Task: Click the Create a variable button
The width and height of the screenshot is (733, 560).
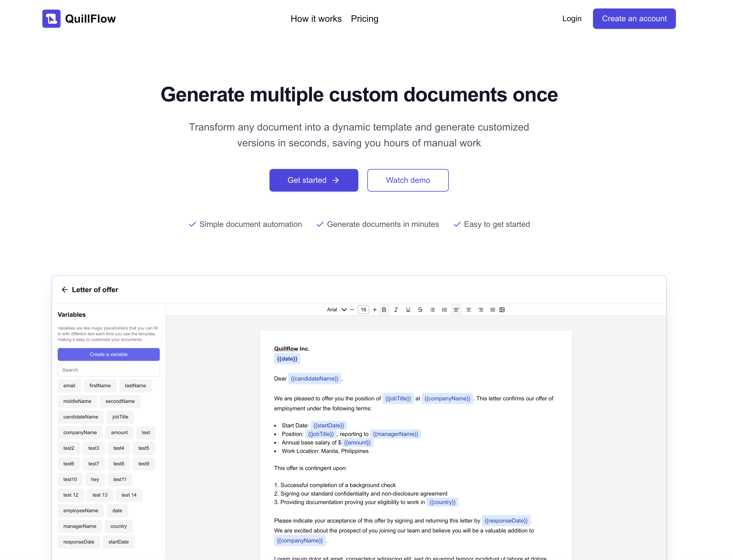Action: click(109, 354)
